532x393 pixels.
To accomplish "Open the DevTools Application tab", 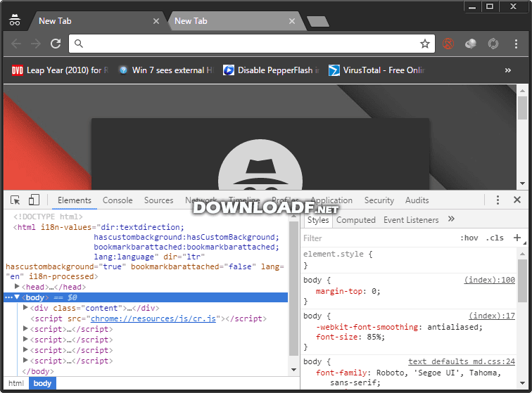I will (x=331, y=200).
